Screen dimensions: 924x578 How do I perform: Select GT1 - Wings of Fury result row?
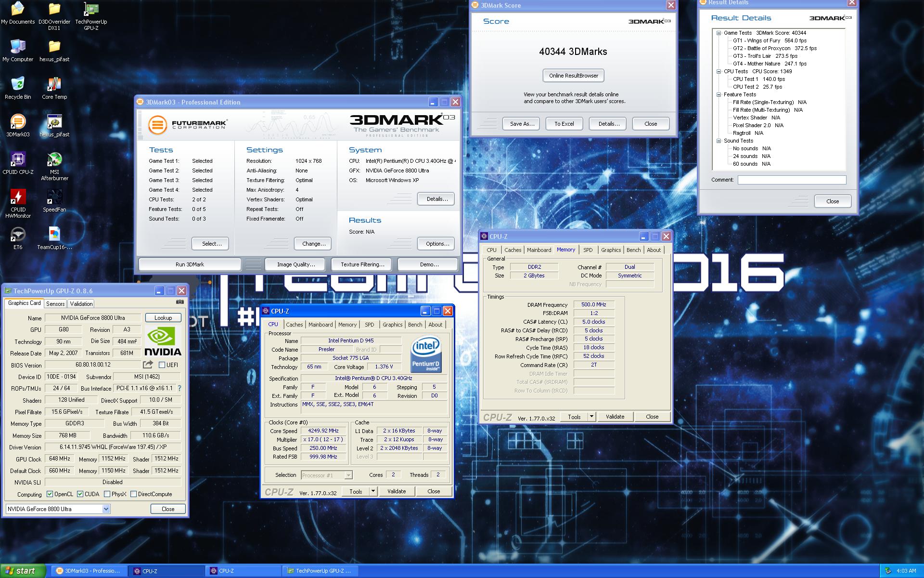tap(770, 41)
